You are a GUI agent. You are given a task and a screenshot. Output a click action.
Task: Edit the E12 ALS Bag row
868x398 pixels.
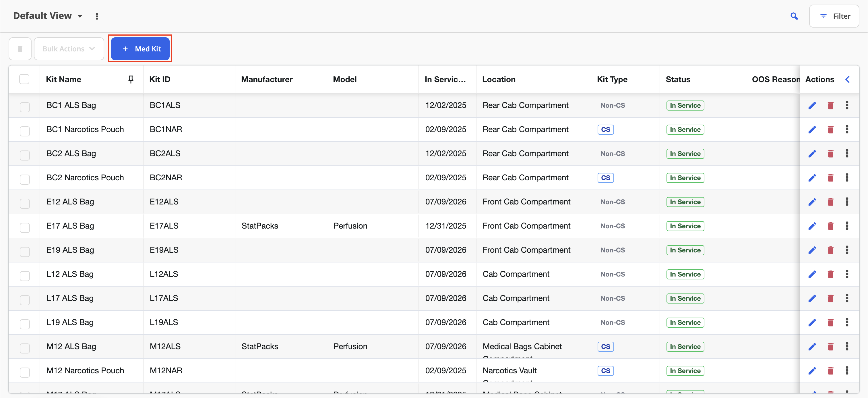pyautogui.click(x=812, y=202)
